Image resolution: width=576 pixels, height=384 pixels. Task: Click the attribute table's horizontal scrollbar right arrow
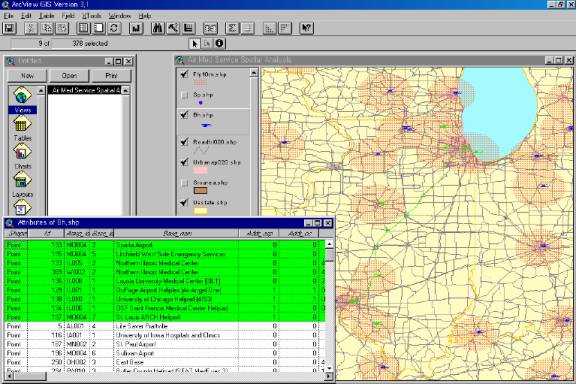pos(329,376)
